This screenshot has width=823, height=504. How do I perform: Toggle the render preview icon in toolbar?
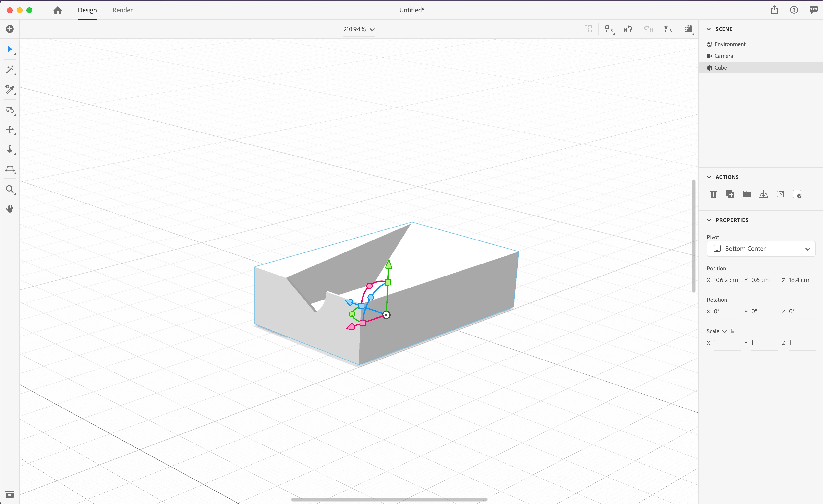click(x=688, y=29)
